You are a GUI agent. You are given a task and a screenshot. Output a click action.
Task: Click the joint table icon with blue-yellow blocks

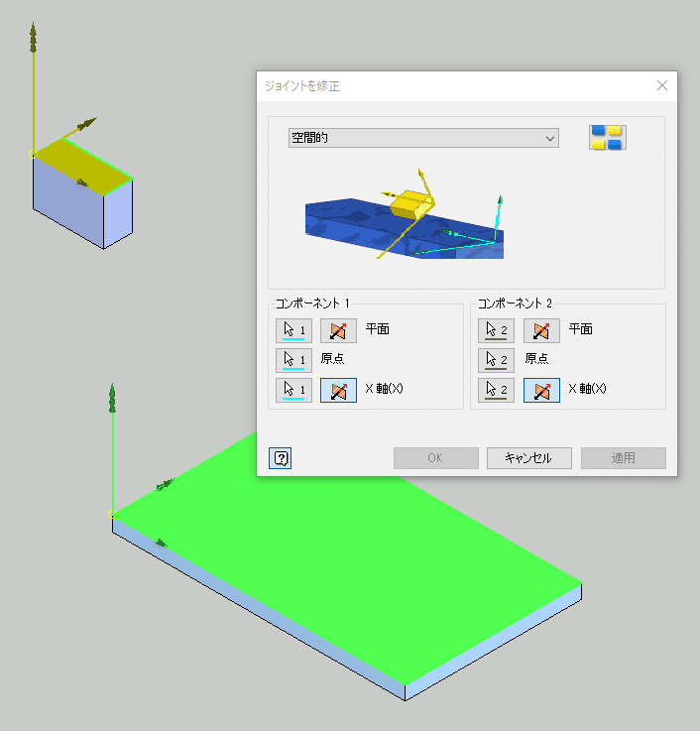[x=607, y=138]
